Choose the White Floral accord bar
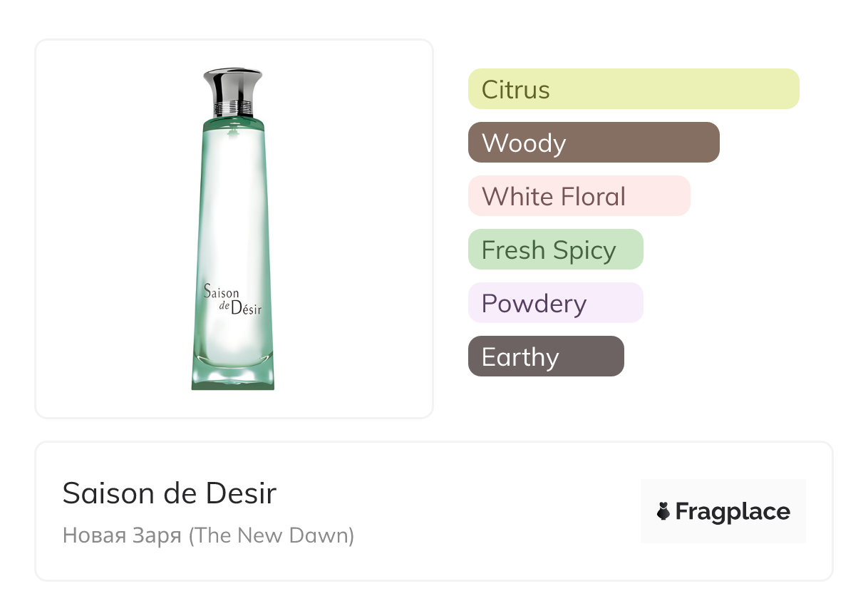868x616 pixels. tap(579, 196)
